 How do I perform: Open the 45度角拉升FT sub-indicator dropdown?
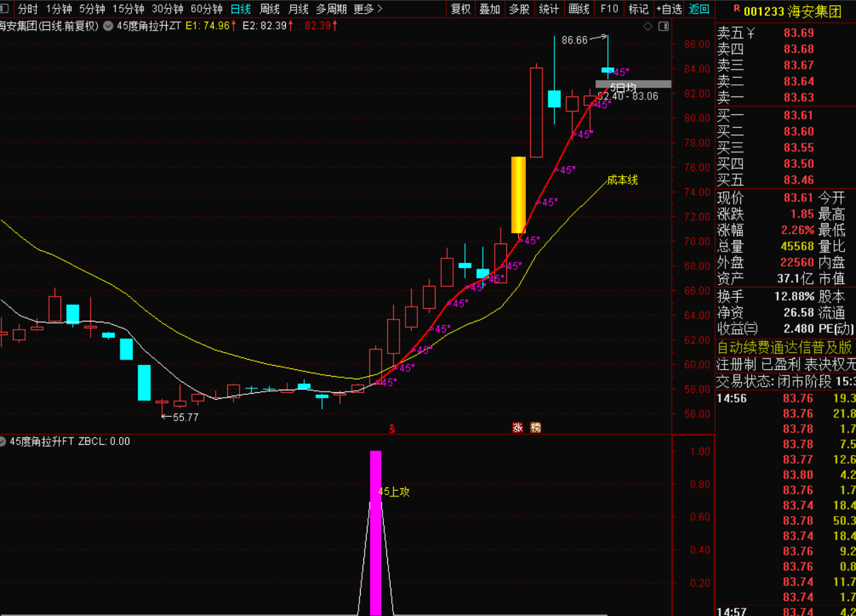pyautogui.click(x=4, y=441)
